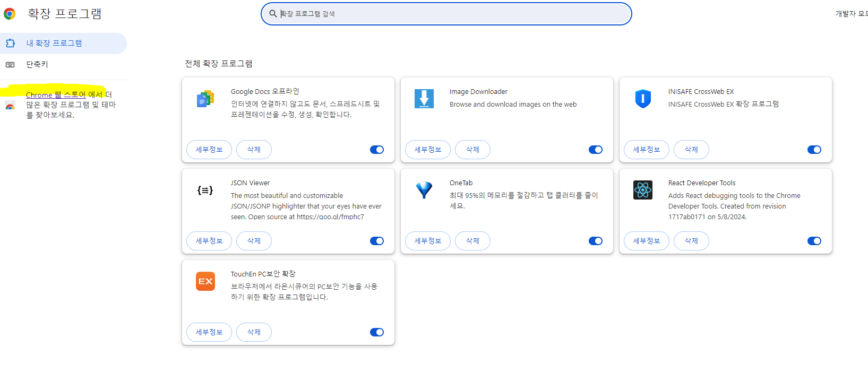Click the Google Docs 오프라인 title
868x372 pixels.
point(265,91)
